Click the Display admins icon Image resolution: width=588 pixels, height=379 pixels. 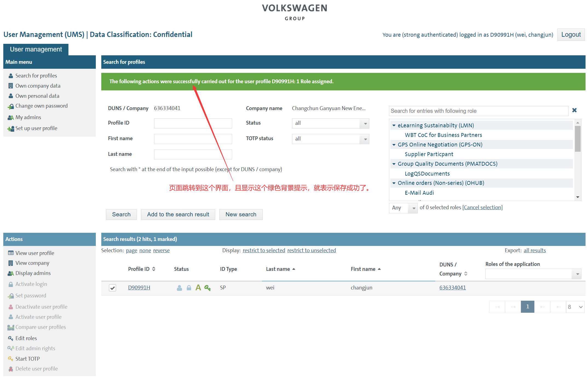[x=11, y=273]
